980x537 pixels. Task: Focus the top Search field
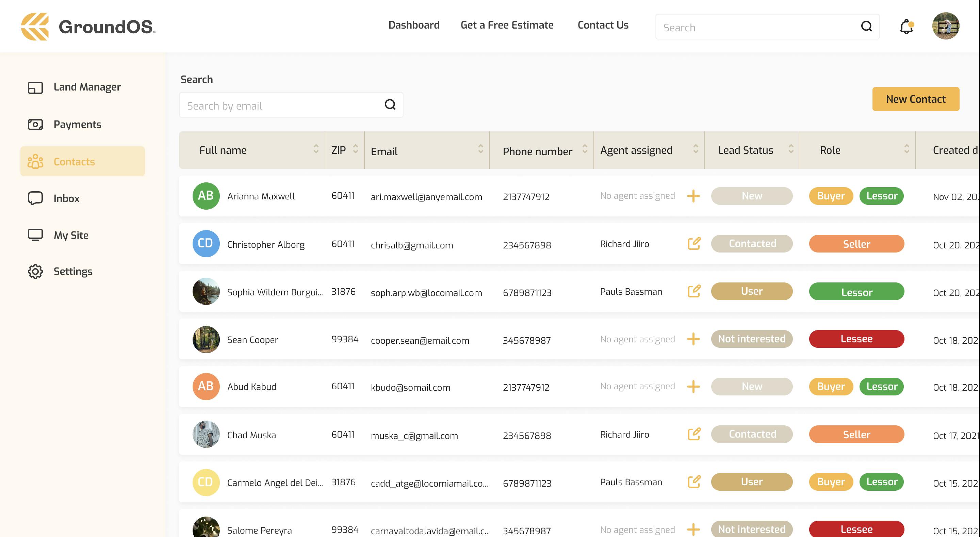[767, 27]
